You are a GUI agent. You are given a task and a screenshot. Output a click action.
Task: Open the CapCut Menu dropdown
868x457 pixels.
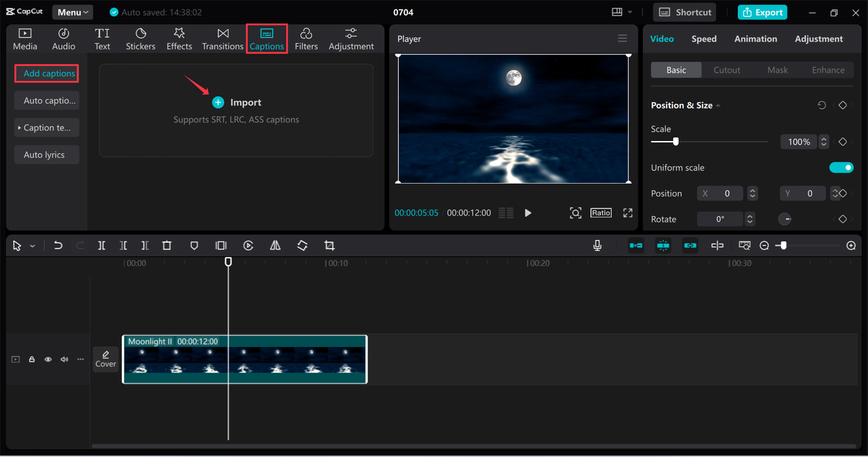[x=73, y=12]
